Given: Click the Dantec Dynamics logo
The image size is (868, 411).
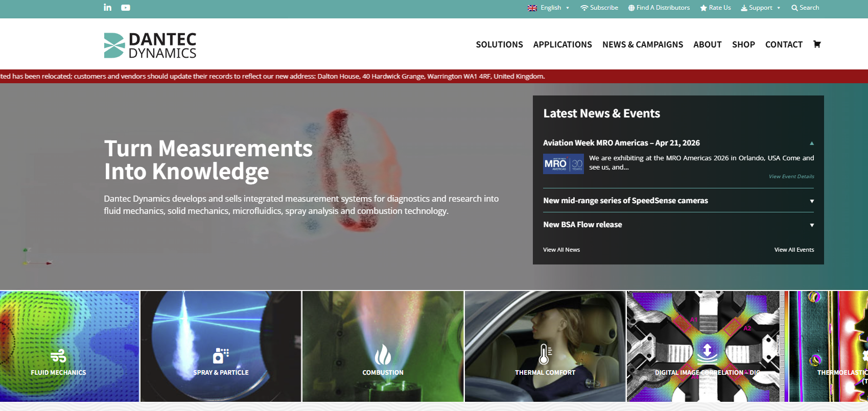Looking at the screenshot, I should [x=150, y=45].
